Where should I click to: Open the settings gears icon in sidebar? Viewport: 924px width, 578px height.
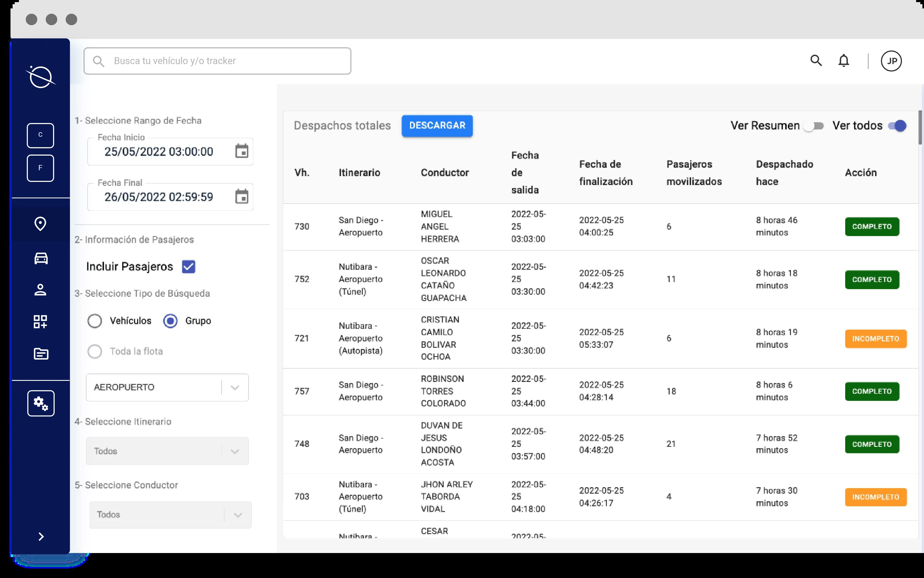pos(41,403)
